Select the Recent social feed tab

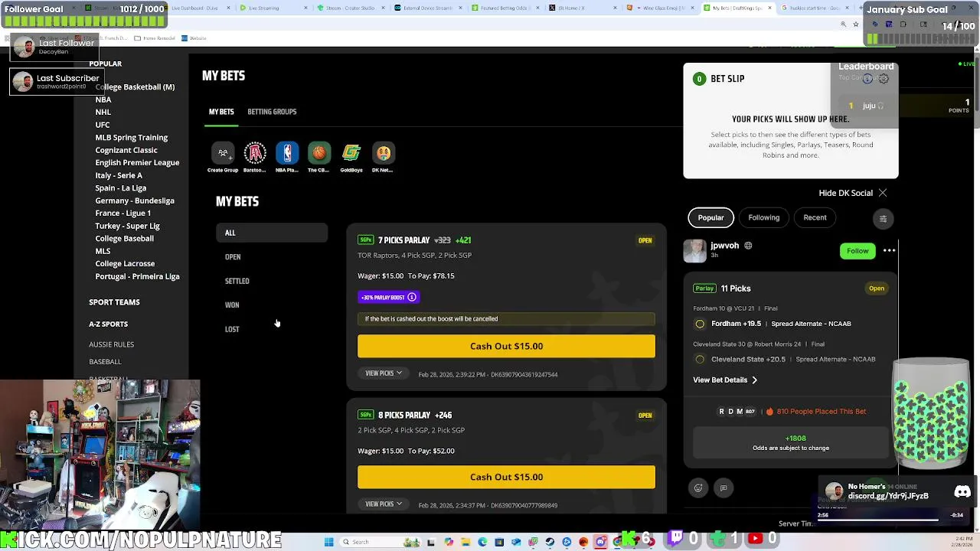(x=815, y=217)
